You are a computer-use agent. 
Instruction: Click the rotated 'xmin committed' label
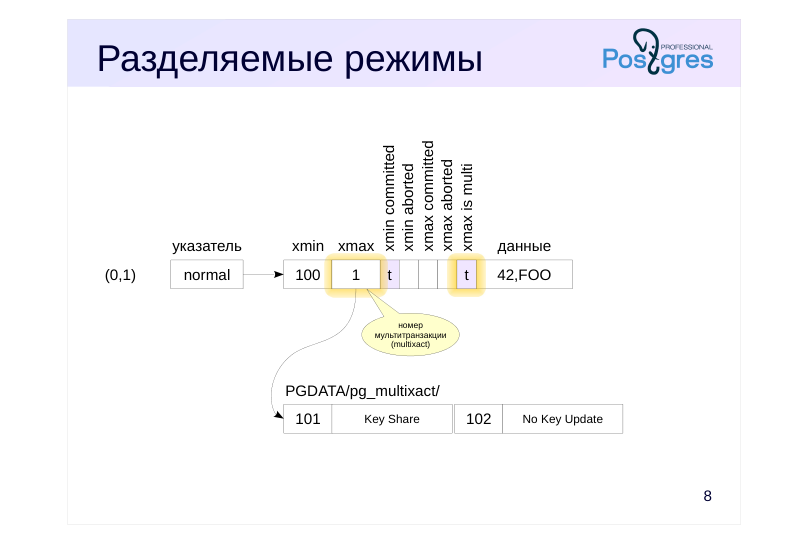click(x=390, y=198)
